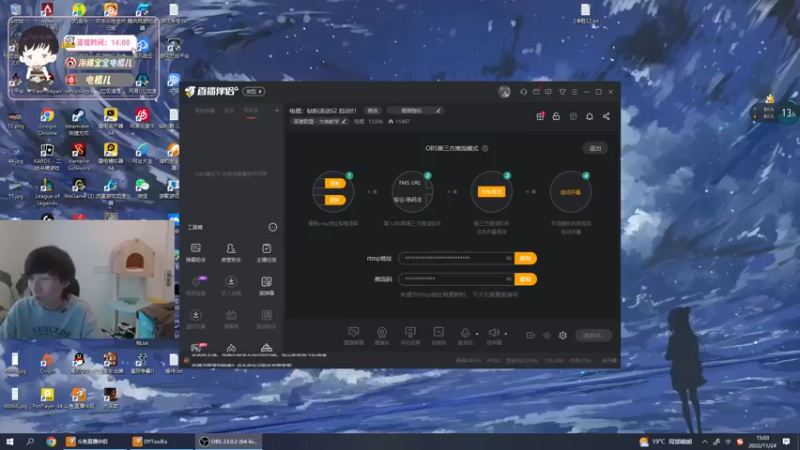Exit OBS push mode with the exit button
The width and height of the screenshot is (800, 450).
tap(595, 148)
